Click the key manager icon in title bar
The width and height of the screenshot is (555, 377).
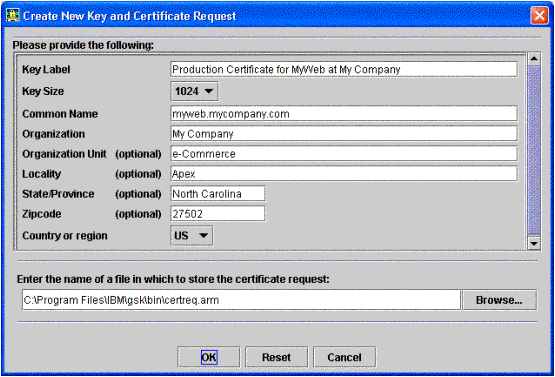[13, 16]
